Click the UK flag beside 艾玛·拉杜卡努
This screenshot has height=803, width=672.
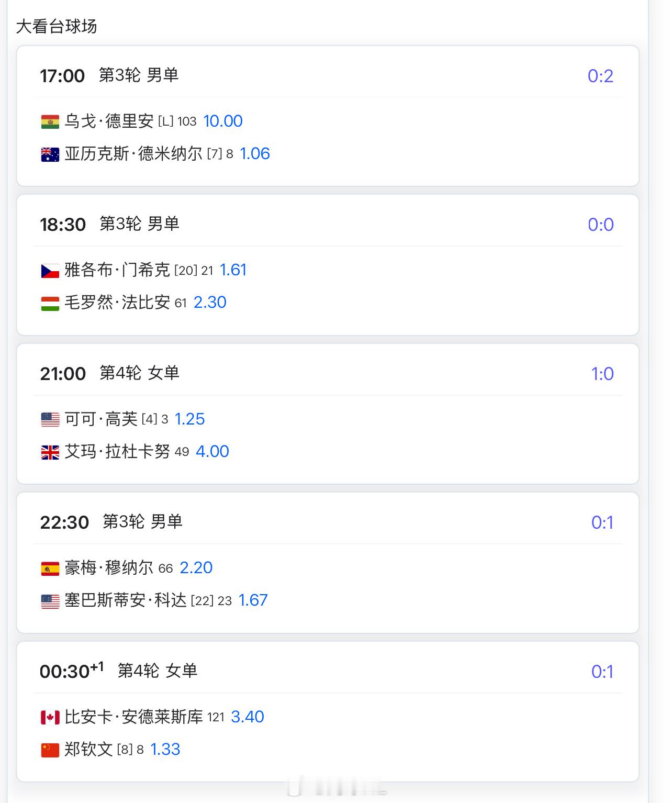coord(50,452)
